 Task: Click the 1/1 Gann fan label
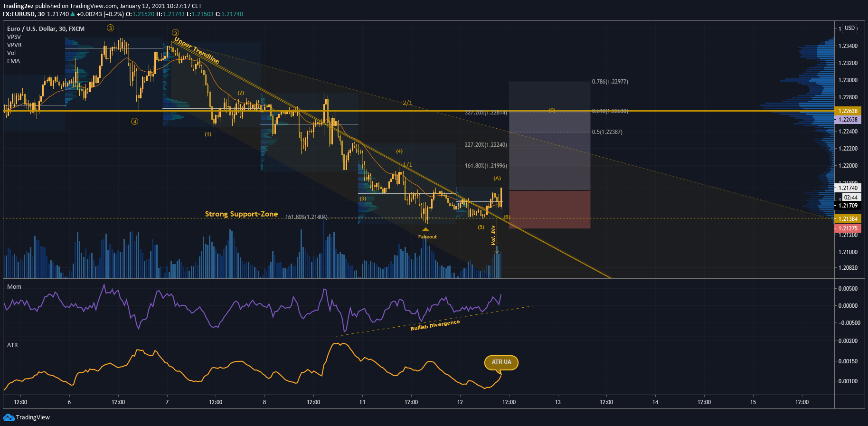pos(407,165)
